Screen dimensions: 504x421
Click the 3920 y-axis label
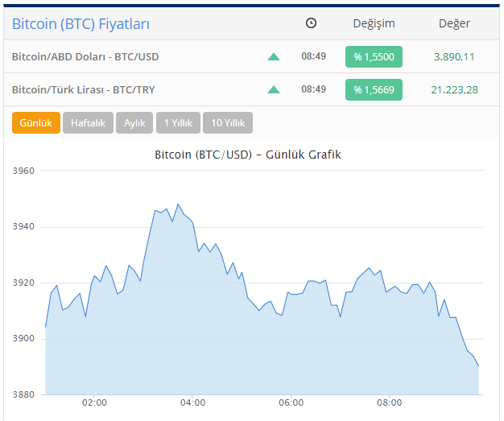[23, 283]
